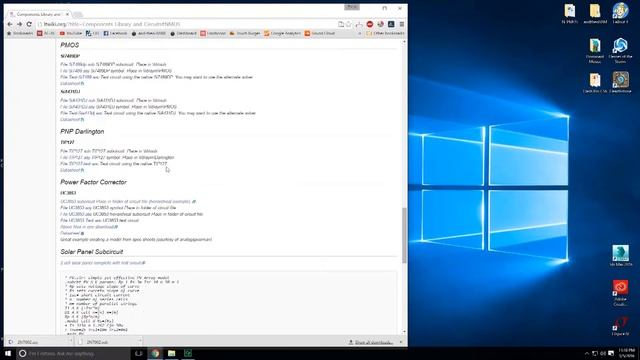Open the folder icon left of Hearthstone

pyautogui.click(x=595, y=83)
